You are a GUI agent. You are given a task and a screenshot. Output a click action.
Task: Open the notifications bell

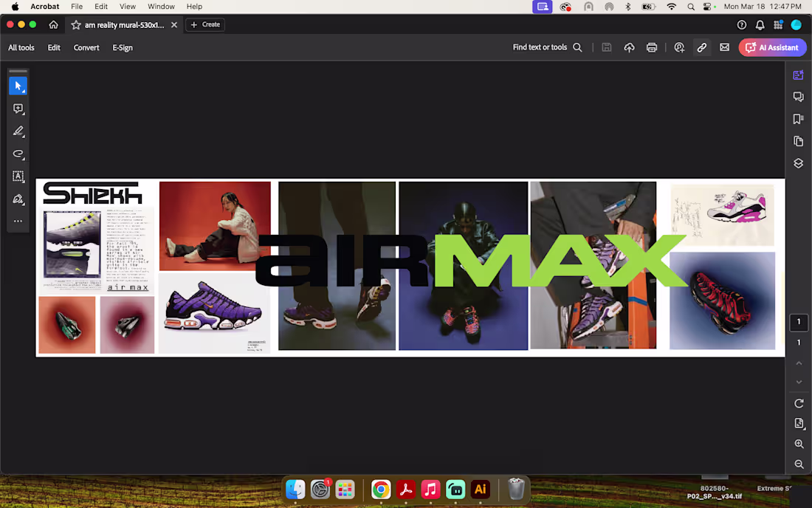pyautogui.click(x=760, y=25)
